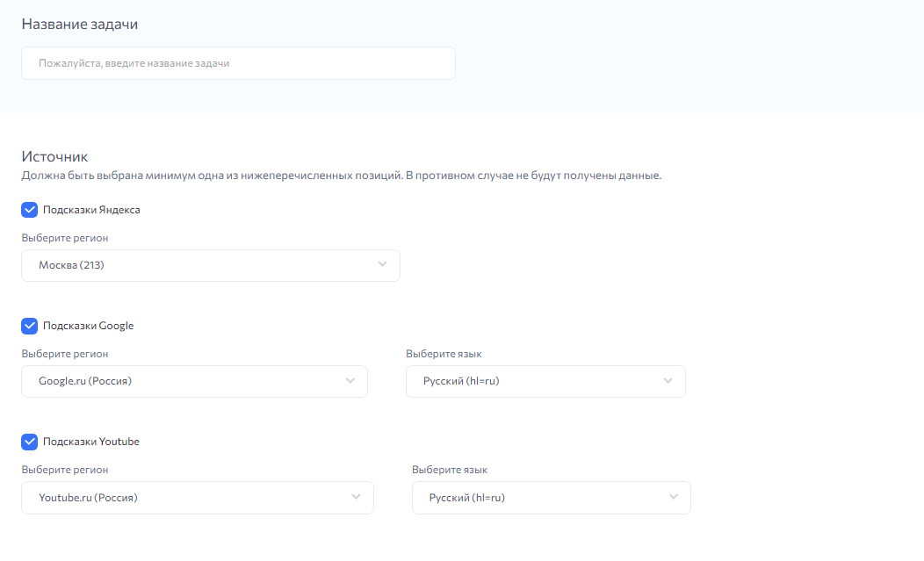Open the Youtube language dropdown Русский (hl=ru)
Screen dimensions: 924x561
[x=551, y=498]
